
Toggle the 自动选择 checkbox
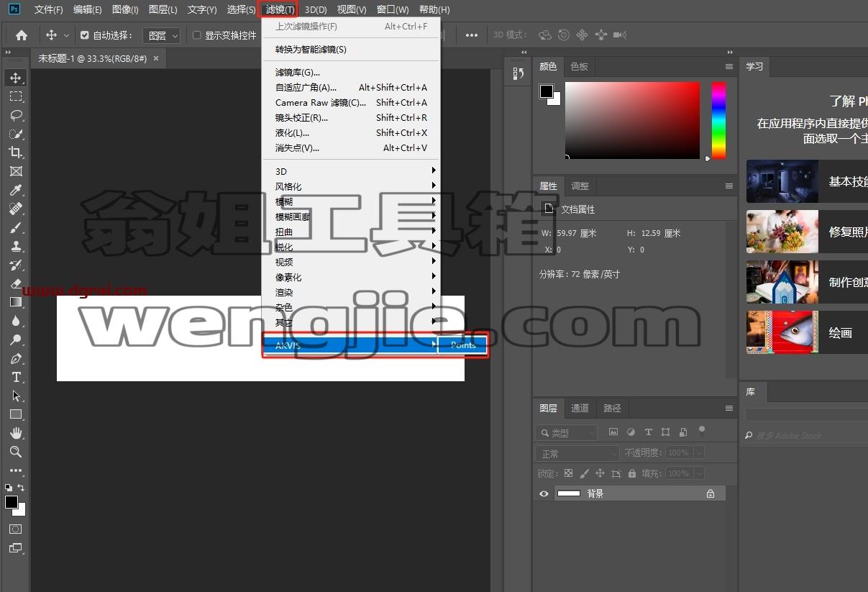[85, 35]
